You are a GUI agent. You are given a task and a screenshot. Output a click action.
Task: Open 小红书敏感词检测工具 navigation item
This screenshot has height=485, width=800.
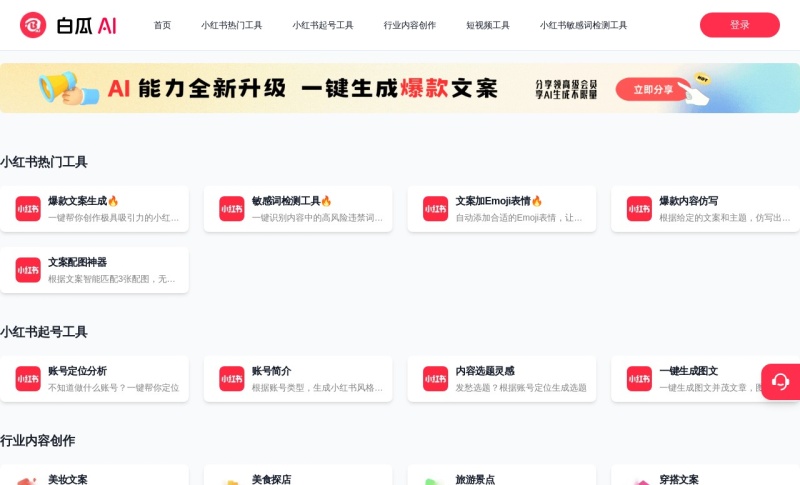point(583,25)
